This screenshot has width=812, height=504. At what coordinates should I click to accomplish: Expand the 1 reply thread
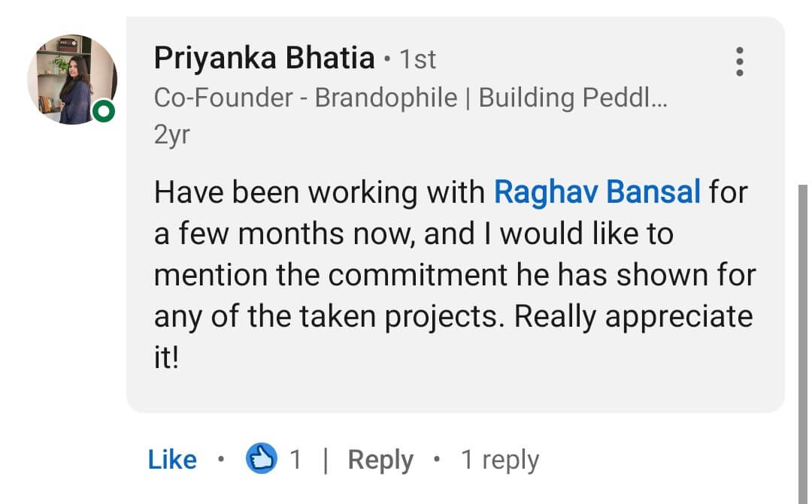(x=499, y=460)
